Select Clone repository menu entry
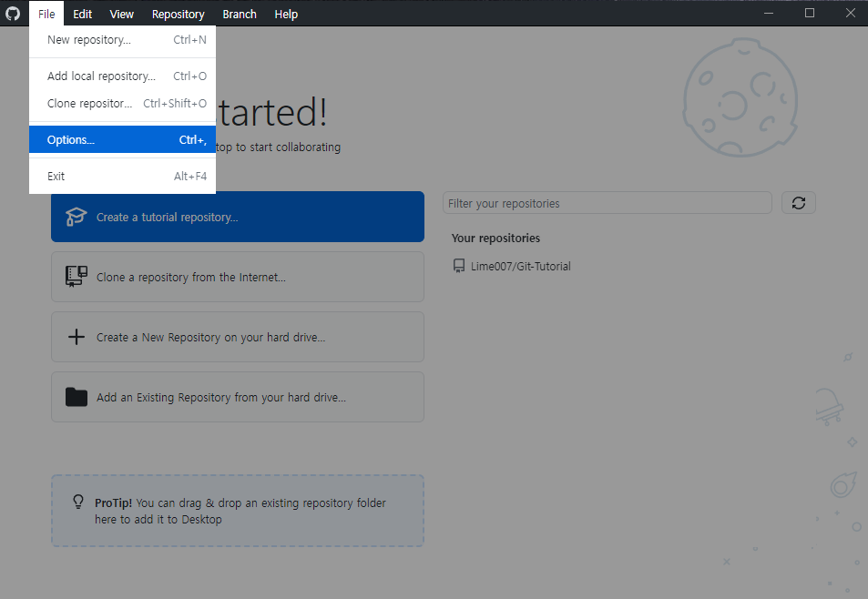 pos(122,104)
